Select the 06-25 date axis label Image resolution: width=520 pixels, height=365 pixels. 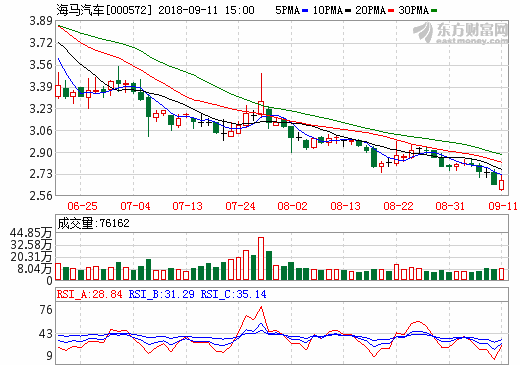(82, 206)
